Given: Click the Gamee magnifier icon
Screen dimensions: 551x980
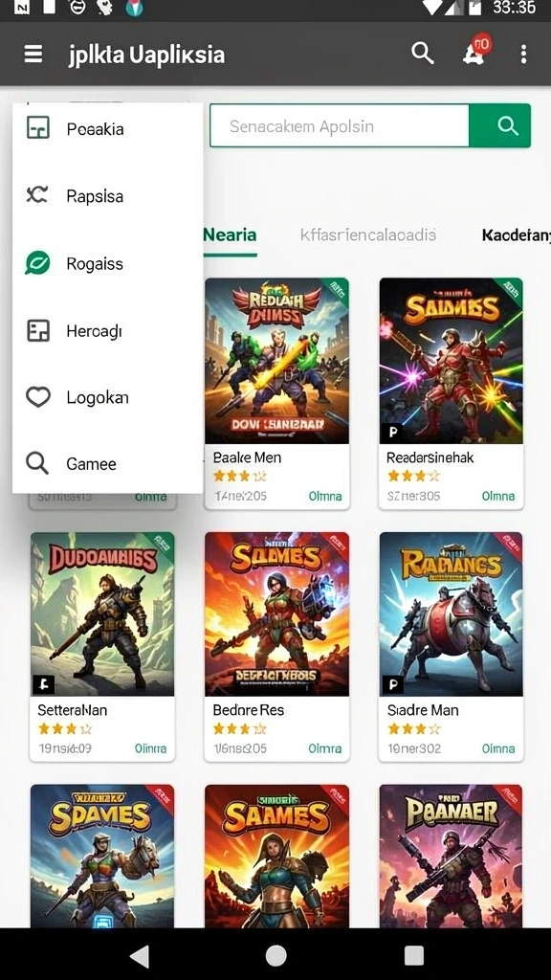Looking at the screenshot, I should [x=37, y=464].
